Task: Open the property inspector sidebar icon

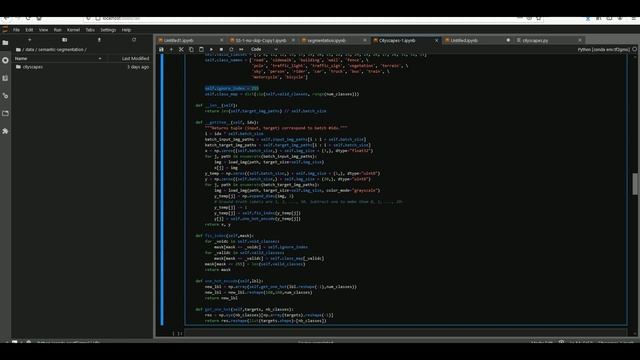Action: (5, 96)
